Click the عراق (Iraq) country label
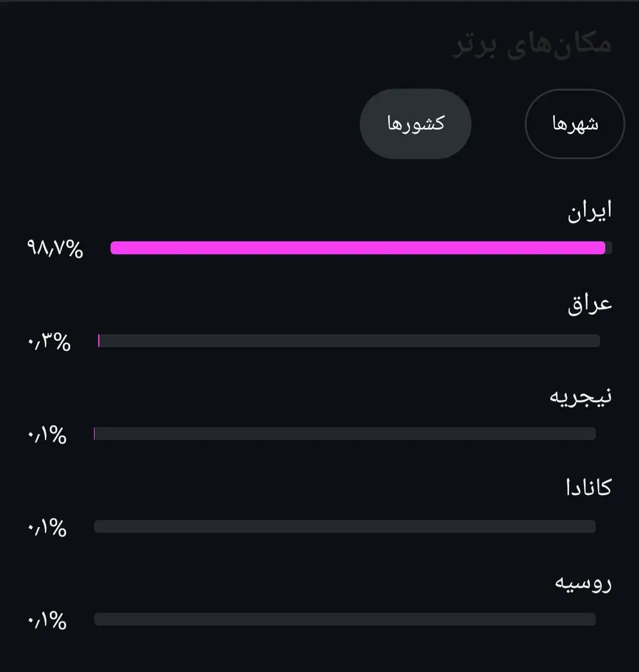 [589, 304]
